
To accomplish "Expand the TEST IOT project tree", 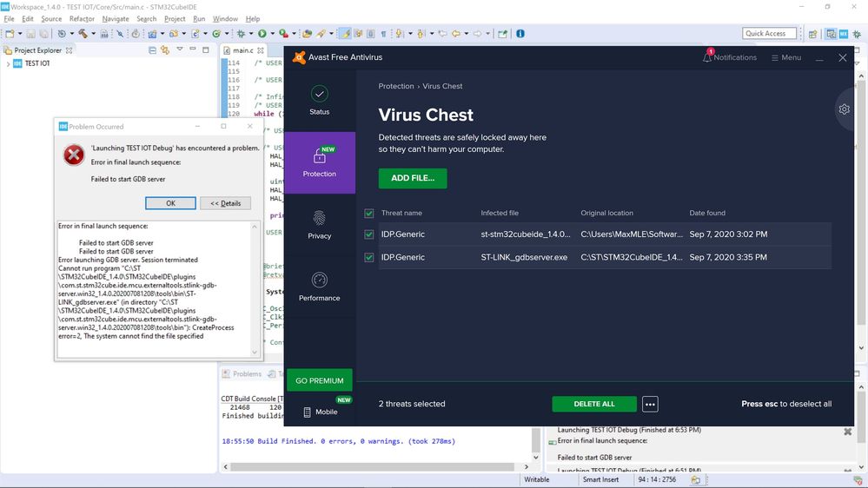I will coord(8,63).
